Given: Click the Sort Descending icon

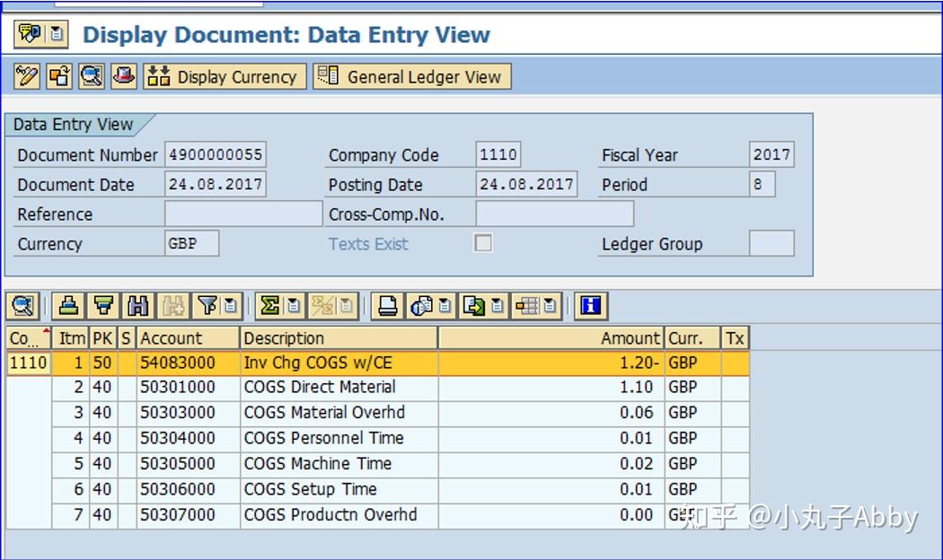Looking at the screenshot, I should [x=103, y=306].
